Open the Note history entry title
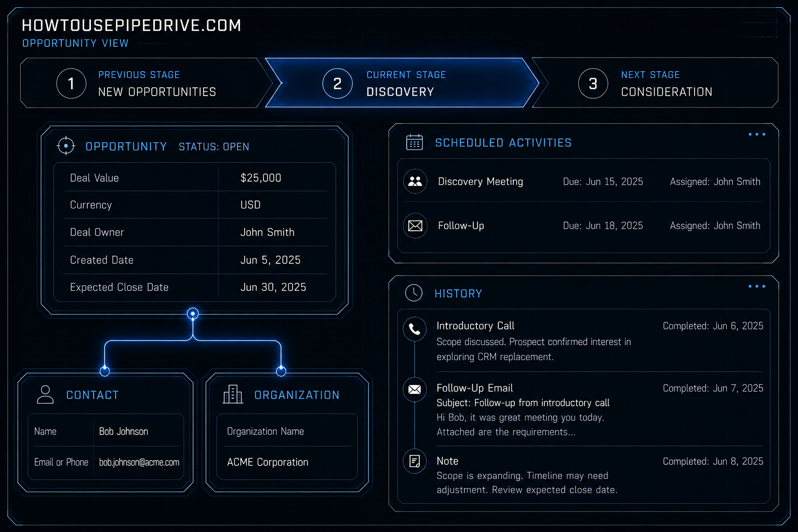Image resolution: width=798 pixels, height=532 pixels. [447, 461]
